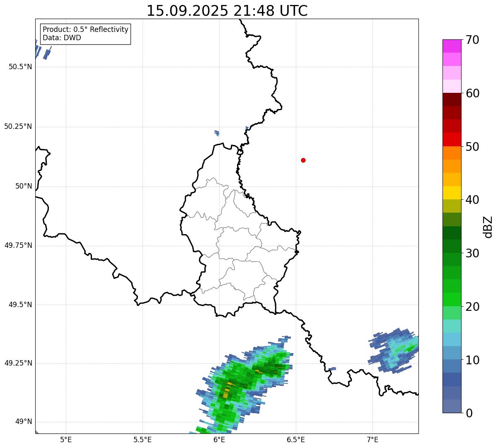Click the 49°N latitude label
Image resolution: width=498 pixels, height=448 pixels.
click(x=24, y=421)
